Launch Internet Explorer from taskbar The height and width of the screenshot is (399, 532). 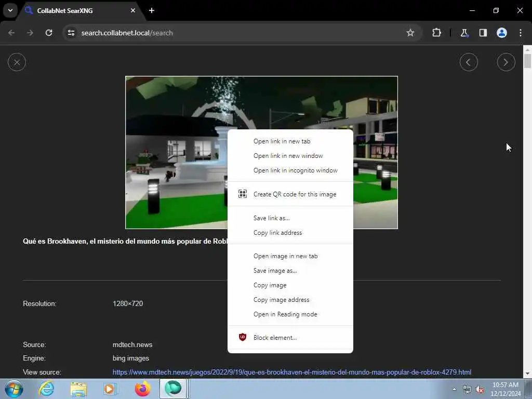[x=46, y=389]
